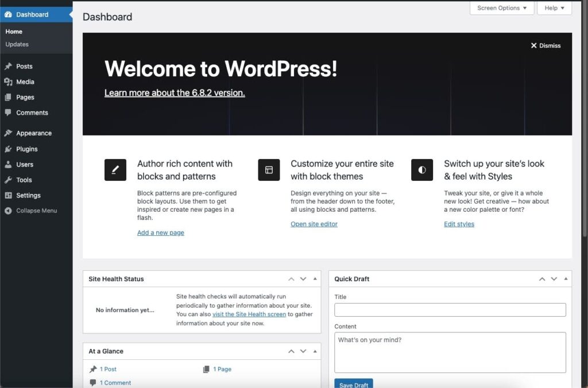The height and width of the screenshot is (388, 588).
Task: Open Plugins via the plug icon
Action: pyautogui.click(x=7, y=149)
